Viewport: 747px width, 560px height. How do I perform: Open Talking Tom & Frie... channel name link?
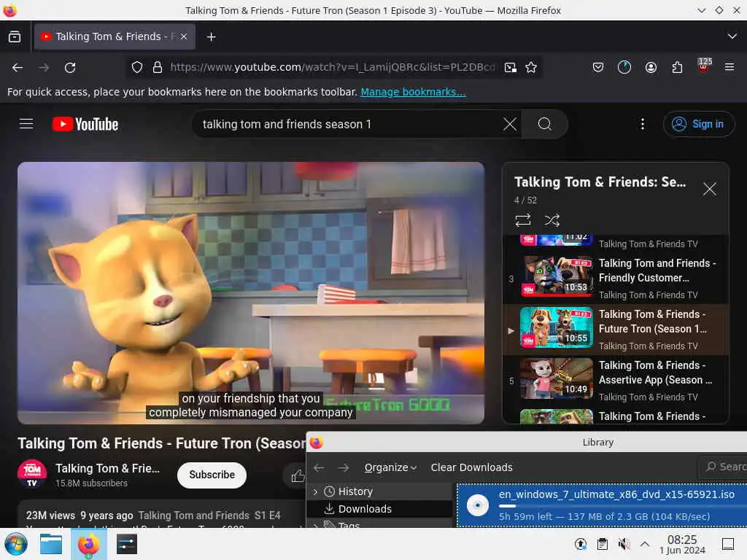coord(108,469)
